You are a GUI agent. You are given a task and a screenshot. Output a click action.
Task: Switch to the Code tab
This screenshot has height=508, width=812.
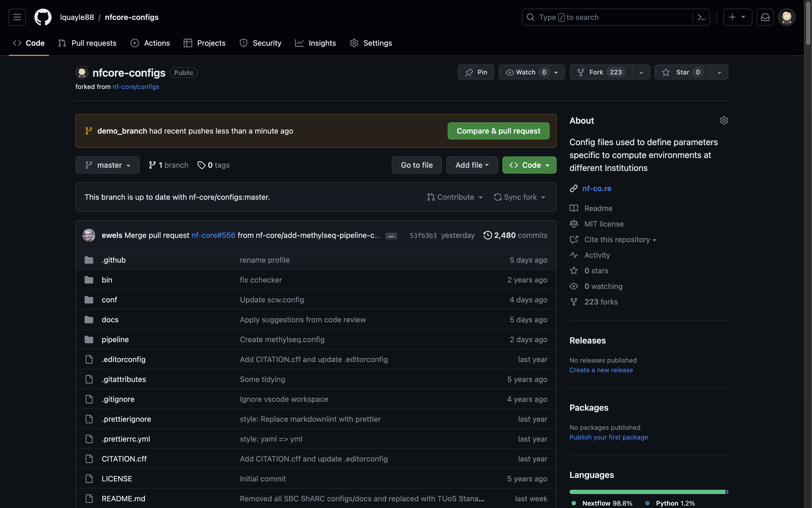(29, 43)
